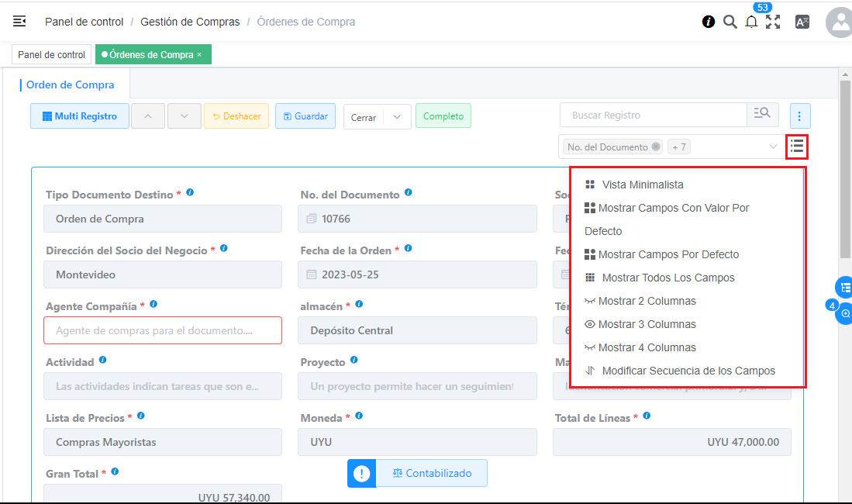Choose Mostrar 3 Columnas option

click(x=647, y=324)
